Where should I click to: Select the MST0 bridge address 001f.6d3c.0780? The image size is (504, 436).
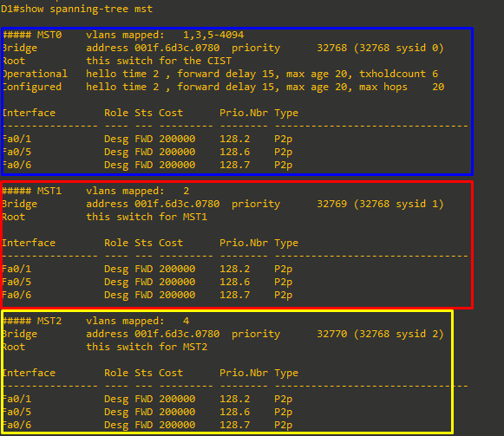(x=177, y=48)
